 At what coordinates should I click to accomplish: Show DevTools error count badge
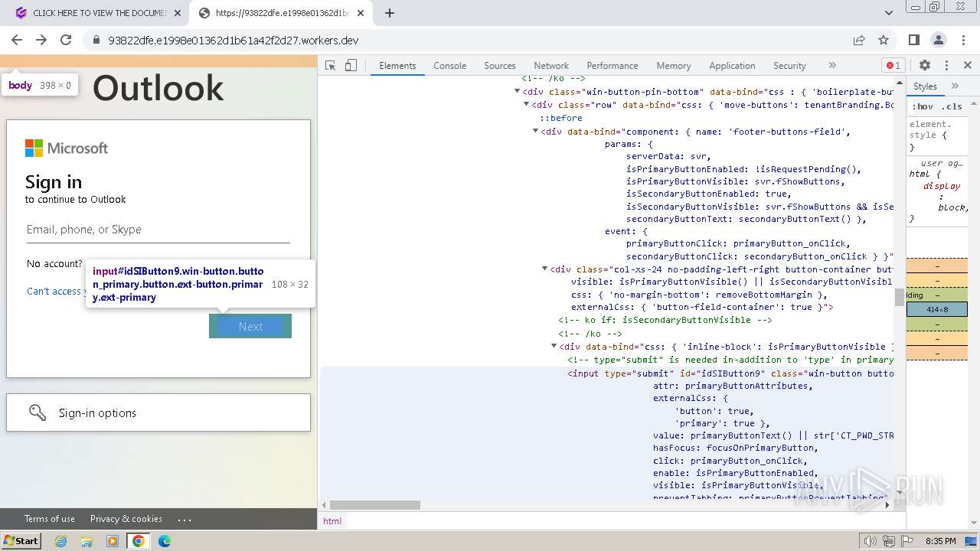point(893,66)
